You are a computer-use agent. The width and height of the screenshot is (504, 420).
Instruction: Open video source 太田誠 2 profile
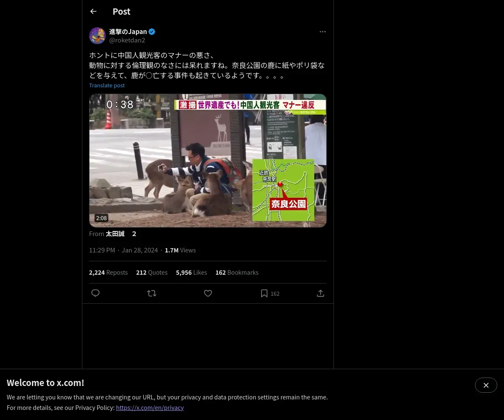tap(121, 234)
